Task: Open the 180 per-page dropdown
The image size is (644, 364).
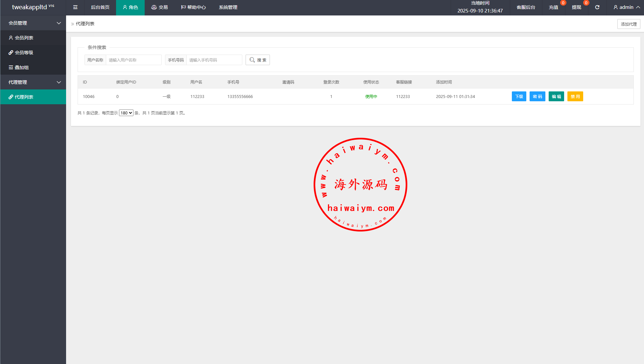Action: click(x=126, y=113)
